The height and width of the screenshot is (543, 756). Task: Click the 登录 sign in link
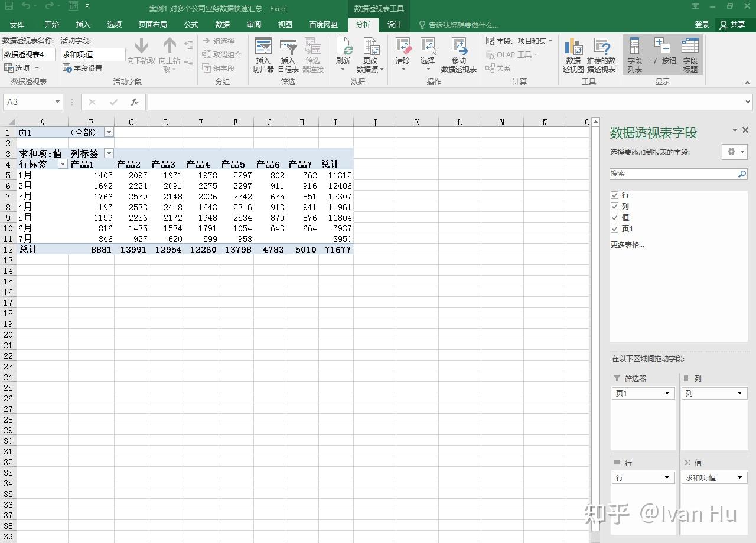[702, 25]
